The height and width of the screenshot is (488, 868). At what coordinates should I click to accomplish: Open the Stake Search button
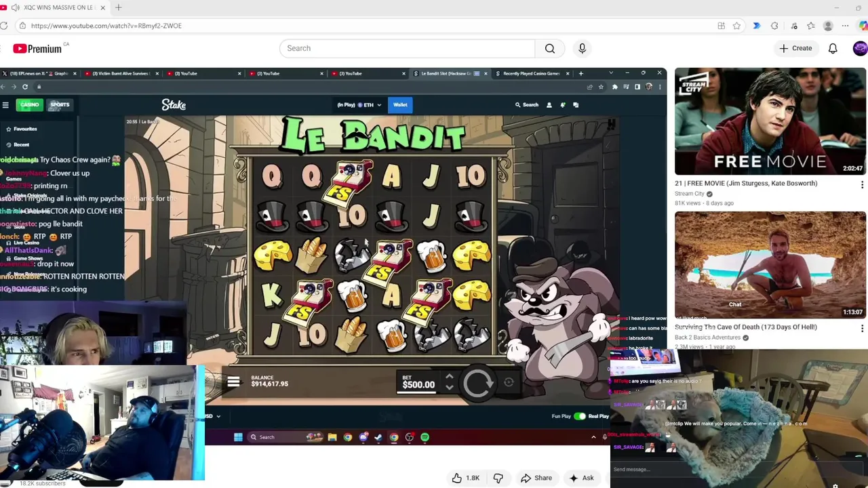tap(527, 105)
